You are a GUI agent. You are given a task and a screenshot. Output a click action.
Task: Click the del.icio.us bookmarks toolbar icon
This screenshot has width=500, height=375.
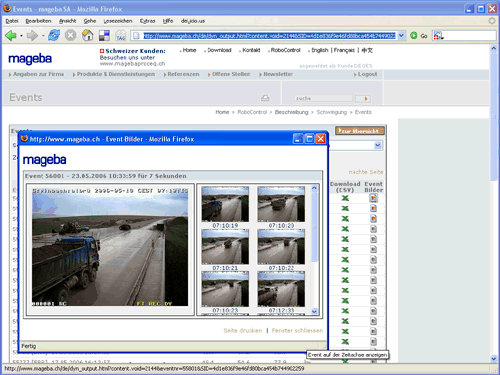(104, 35)
